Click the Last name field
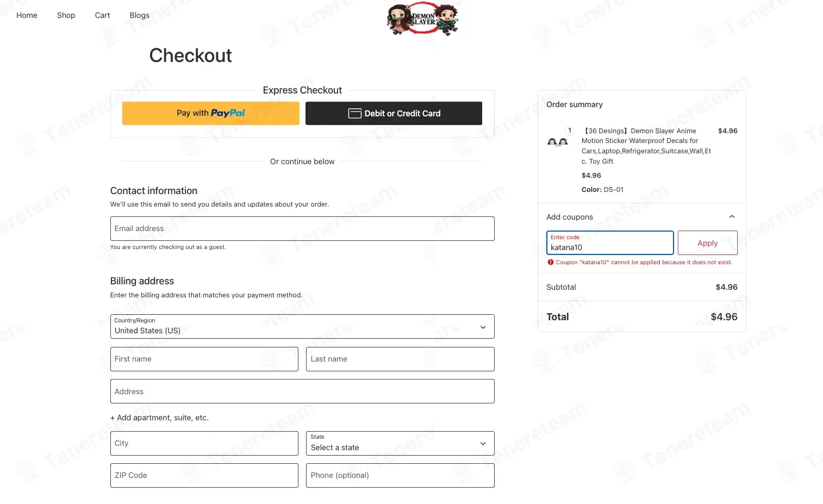823x504 pixels. pyautogui.click(x=400, y=359)
